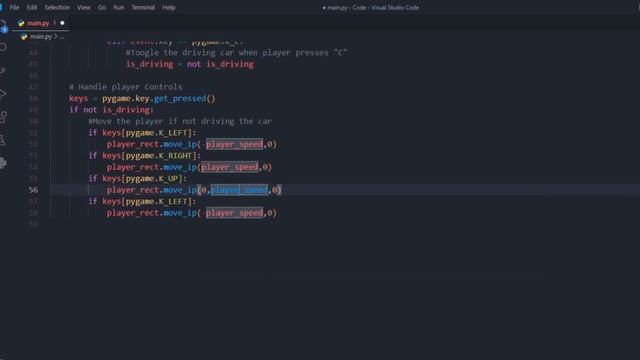This screenshot has width=640, height=360.
Task: Click the line 'if keys[pygame.K_UP]:'
Action: pos(138,178)
